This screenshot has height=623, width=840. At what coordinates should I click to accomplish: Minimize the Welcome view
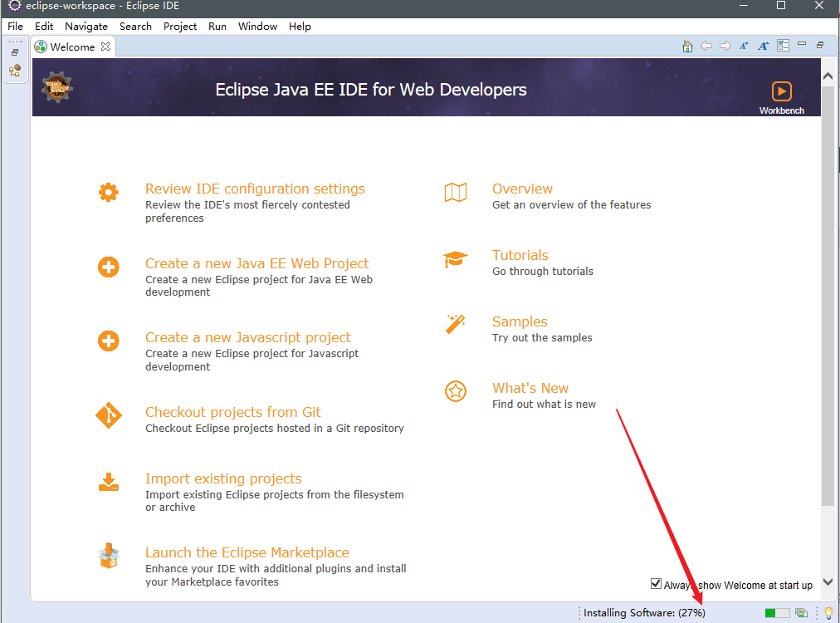802,44
